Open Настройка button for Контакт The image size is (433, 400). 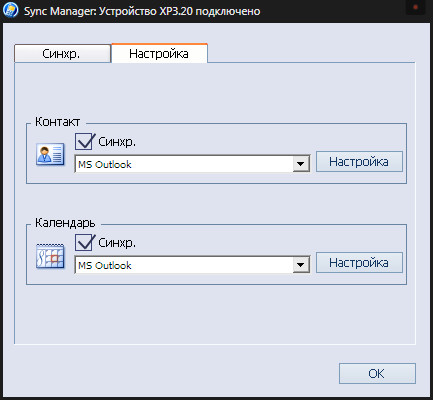359,162
